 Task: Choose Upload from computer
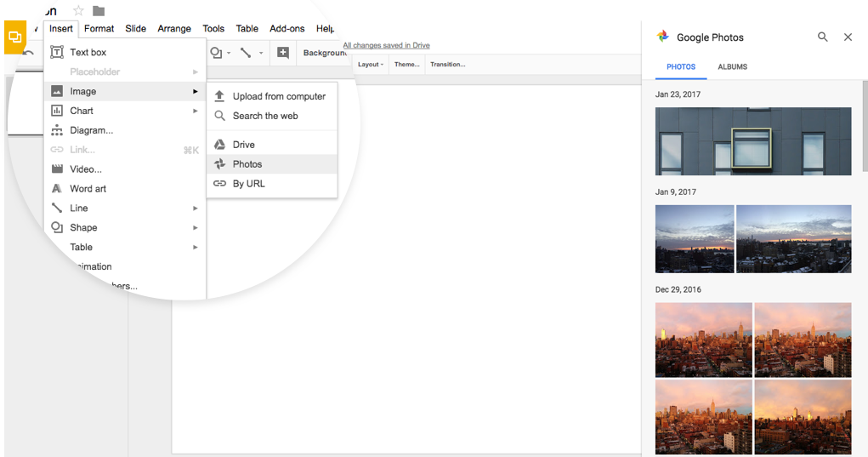tap(272, 96)
